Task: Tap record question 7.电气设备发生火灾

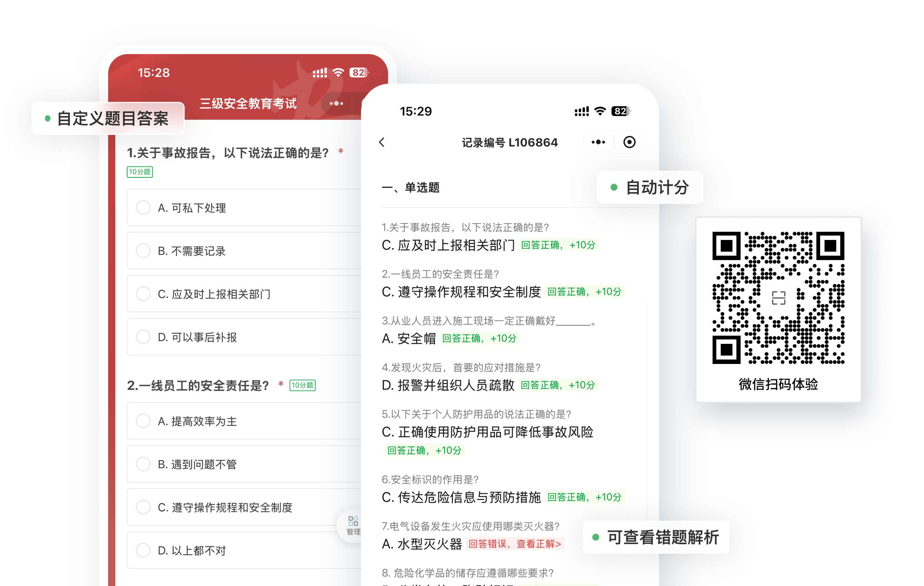Action: point(471,526)
